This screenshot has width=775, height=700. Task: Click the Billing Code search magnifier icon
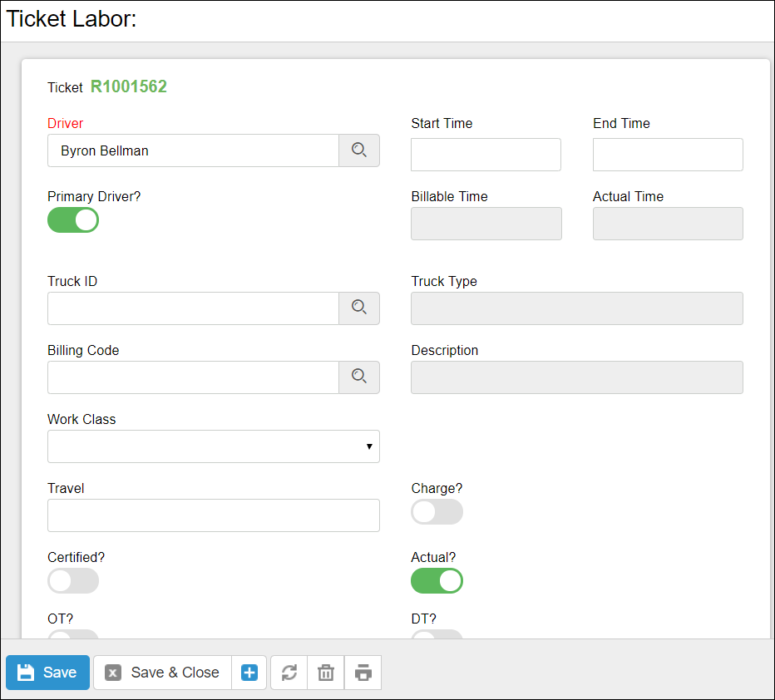(x=358, y=377)
